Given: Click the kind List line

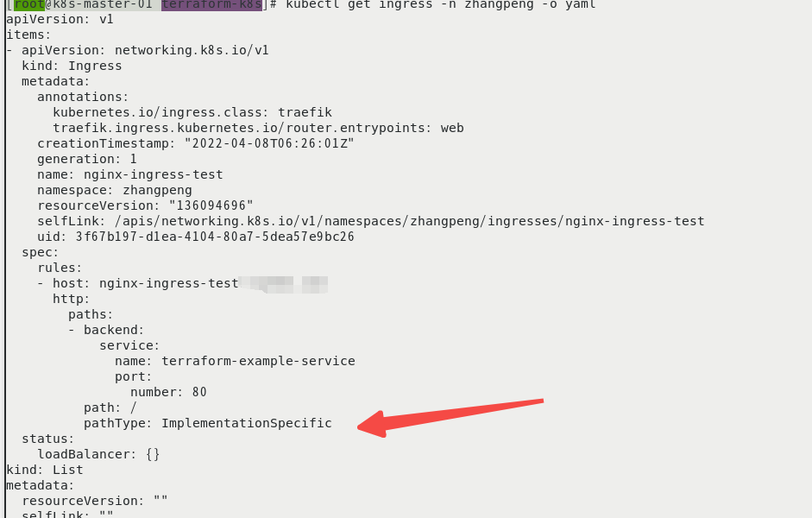Looking at the screenshot, I should pos(45,470).
